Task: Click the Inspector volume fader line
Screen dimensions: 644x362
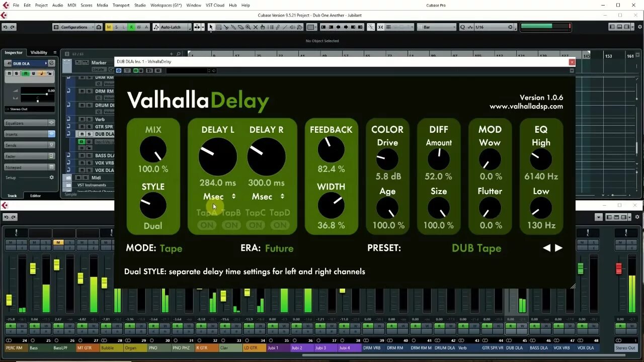Action: coord(38,94)
